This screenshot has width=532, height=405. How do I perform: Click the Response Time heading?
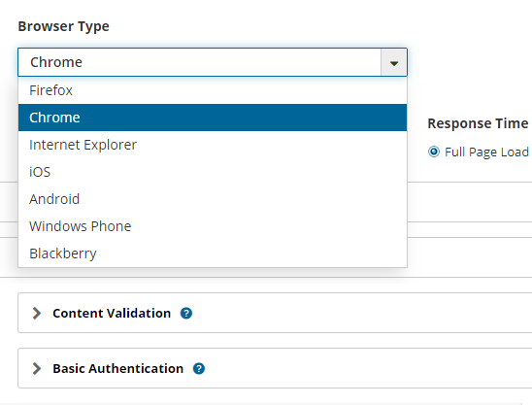pos(478,123)
